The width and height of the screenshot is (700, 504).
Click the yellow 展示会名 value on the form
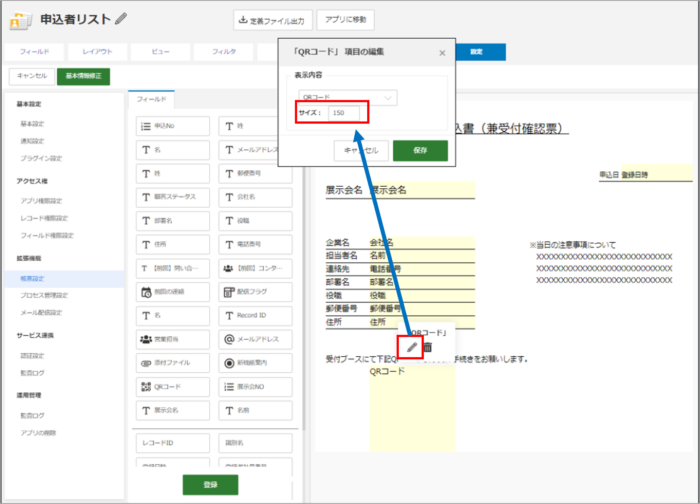[x=422, y=190]
